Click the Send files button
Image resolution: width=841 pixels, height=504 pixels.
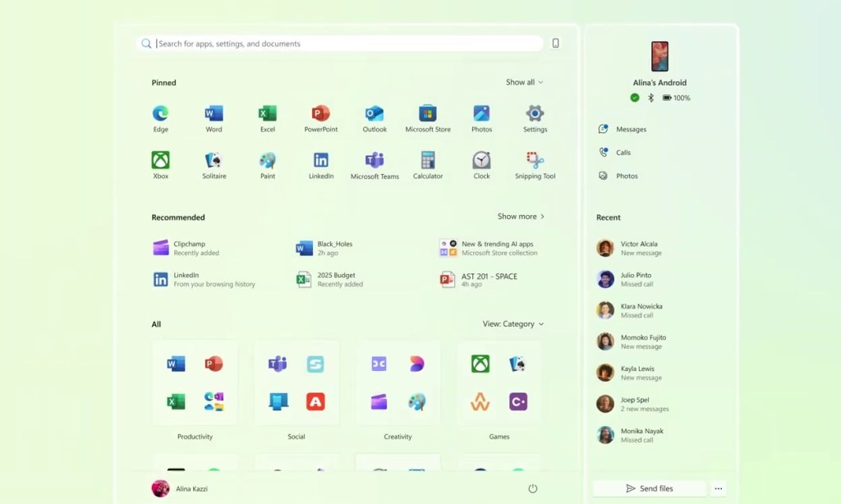[x=650, y=488]
